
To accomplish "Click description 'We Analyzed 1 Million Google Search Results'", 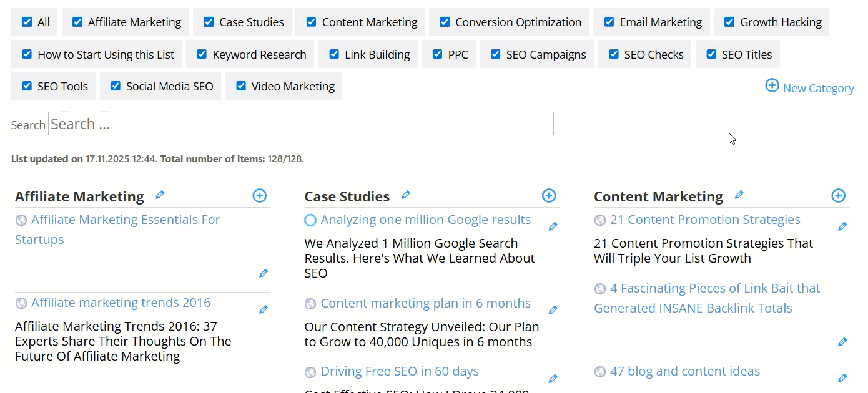I will [x=420, y=258].
